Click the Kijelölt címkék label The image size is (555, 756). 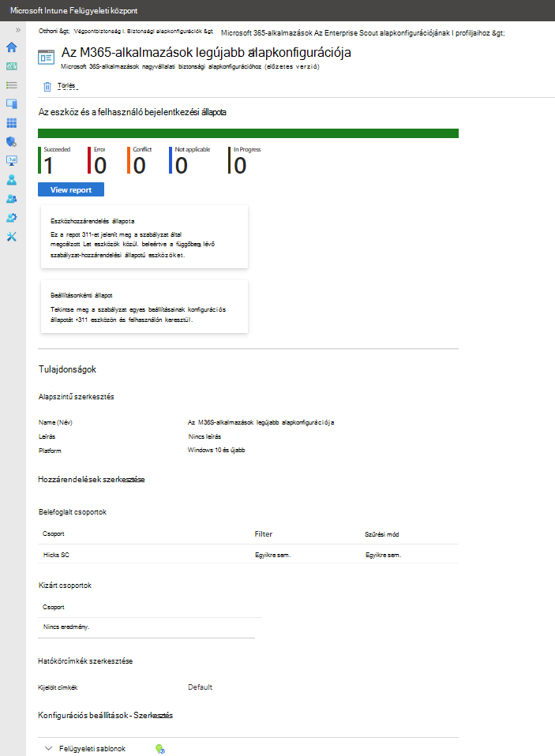58,687
